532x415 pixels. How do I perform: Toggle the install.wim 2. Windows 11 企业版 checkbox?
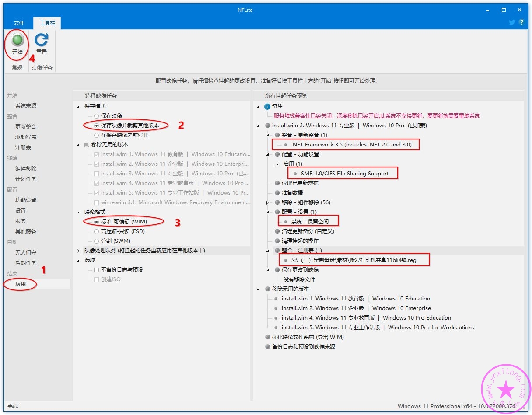coord(97,164)
